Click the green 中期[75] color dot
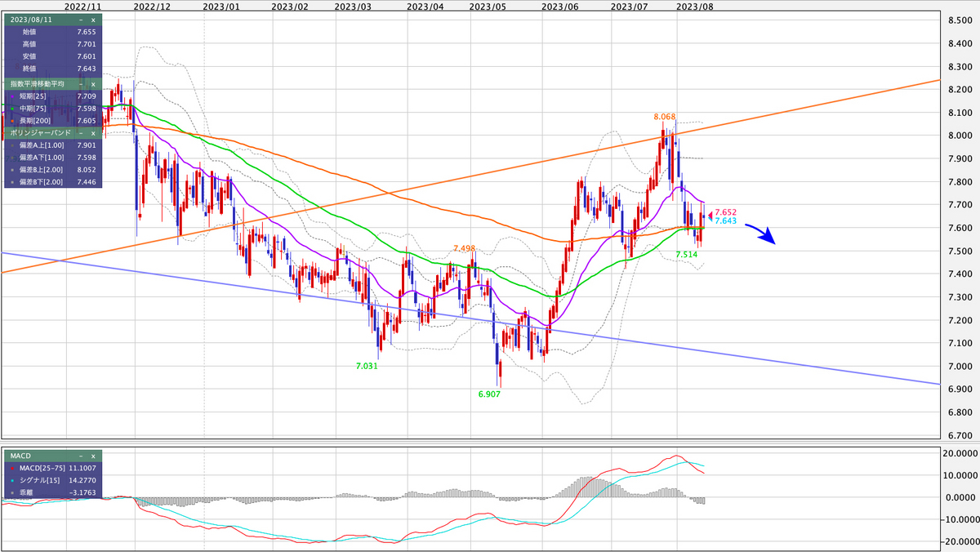The height and width of the screenshot is (552, 980). point(11,108)
